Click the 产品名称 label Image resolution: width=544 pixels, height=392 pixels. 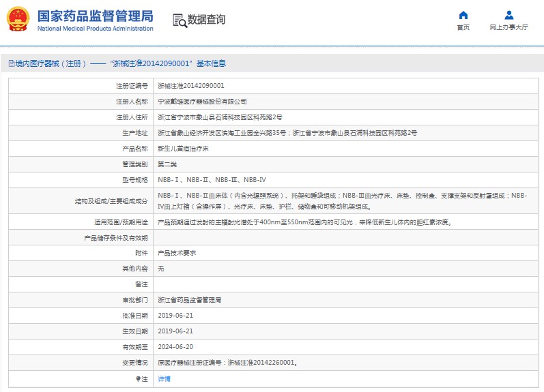pos(135,149)
